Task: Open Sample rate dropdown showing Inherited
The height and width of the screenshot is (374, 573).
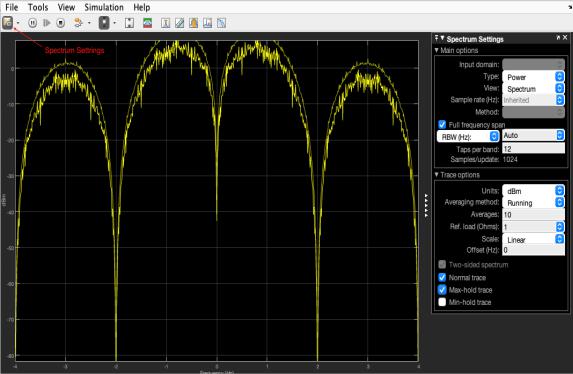Action: (x=533, y=100)
